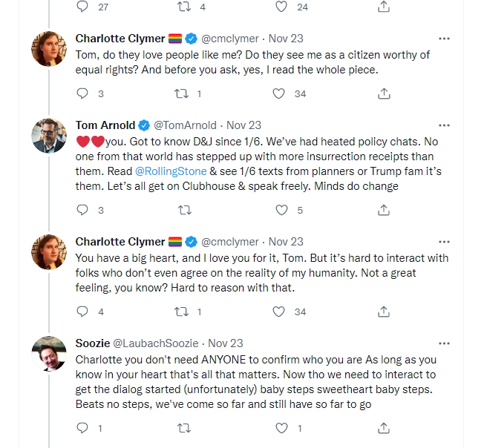
Task: Open more menu for Soozie's tweet
Action: click(x=444, y=343)
